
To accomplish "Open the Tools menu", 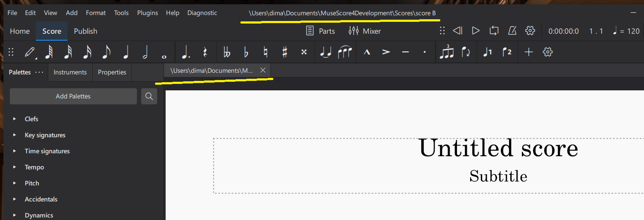I will (x=121, y=13).
